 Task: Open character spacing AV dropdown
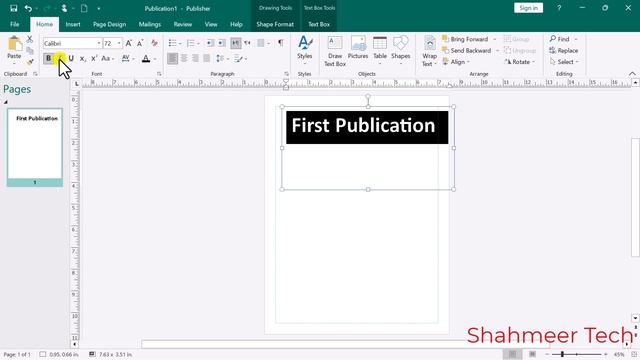click(x=128, y=59)
